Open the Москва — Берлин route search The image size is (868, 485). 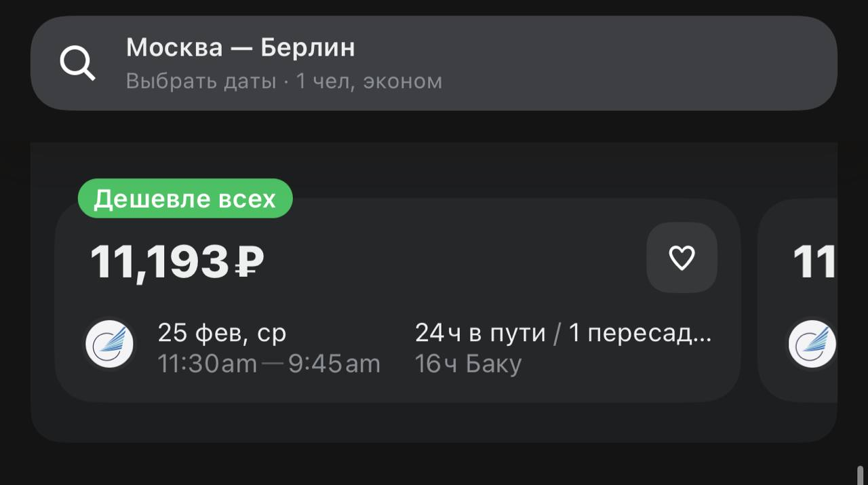coord(241,47)
